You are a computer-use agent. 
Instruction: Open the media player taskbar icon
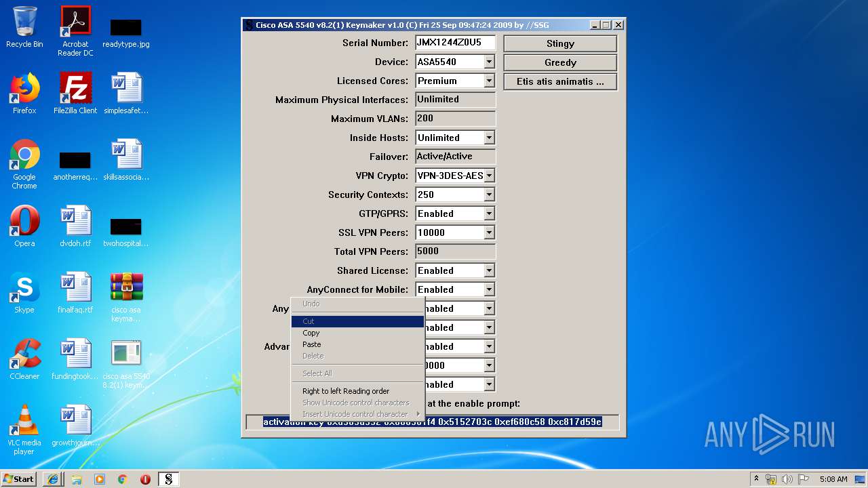100,479
